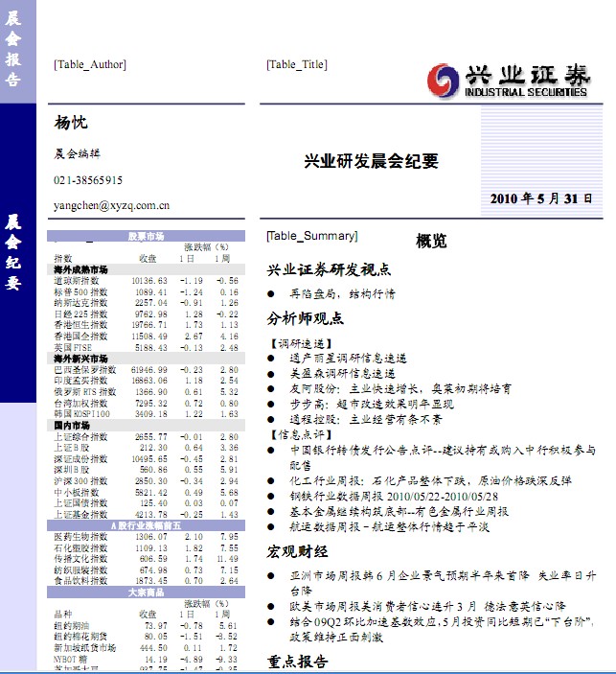Click the email yangchen@xyzq.com.cn
The height and width of the screenshot is (674, 616).
(112, 205)
